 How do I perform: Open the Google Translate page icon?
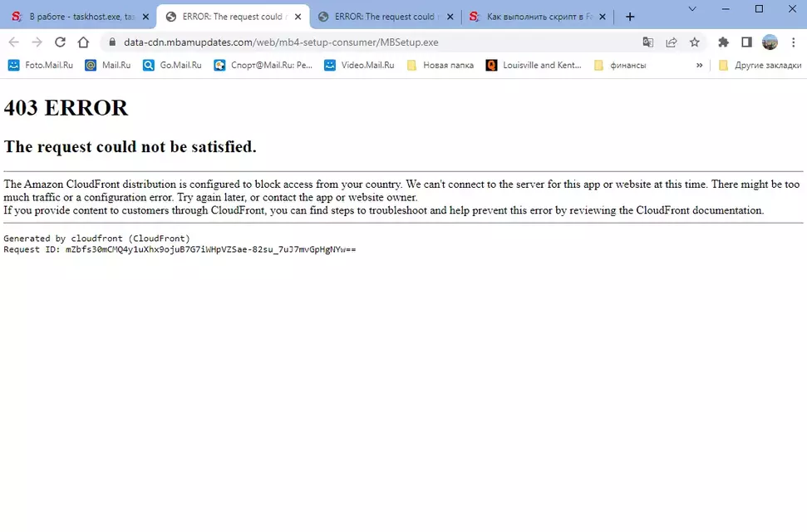click(x=648, y=42)
